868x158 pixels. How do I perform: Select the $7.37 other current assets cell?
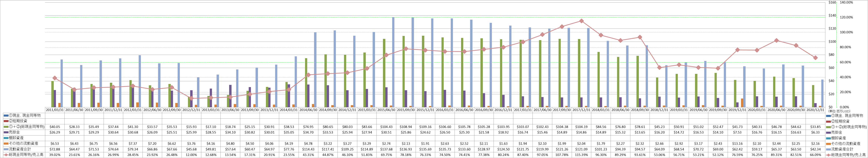pyautogui.click(x=133, y=144)
